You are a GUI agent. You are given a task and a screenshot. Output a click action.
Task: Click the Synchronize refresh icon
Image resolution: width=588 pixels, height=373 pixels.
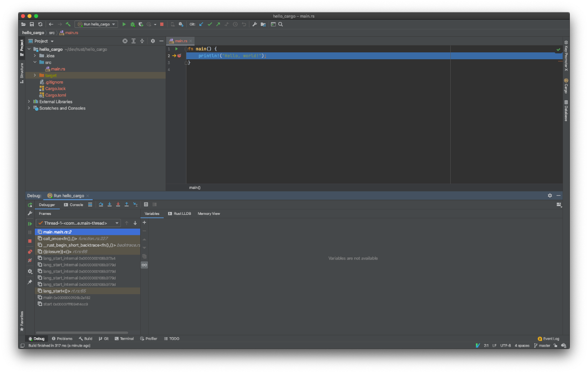point(41,24)
